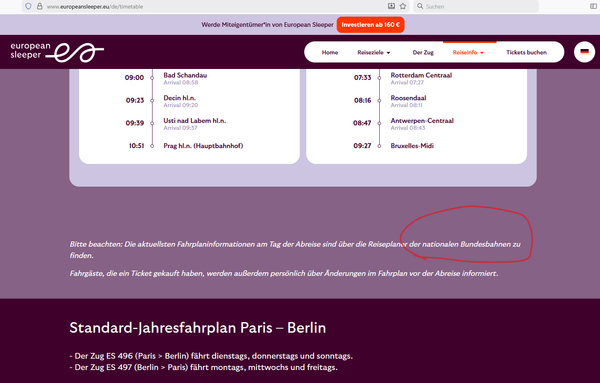
Task: Select the Antwerpen-Centraal stop
Action: 422,121
